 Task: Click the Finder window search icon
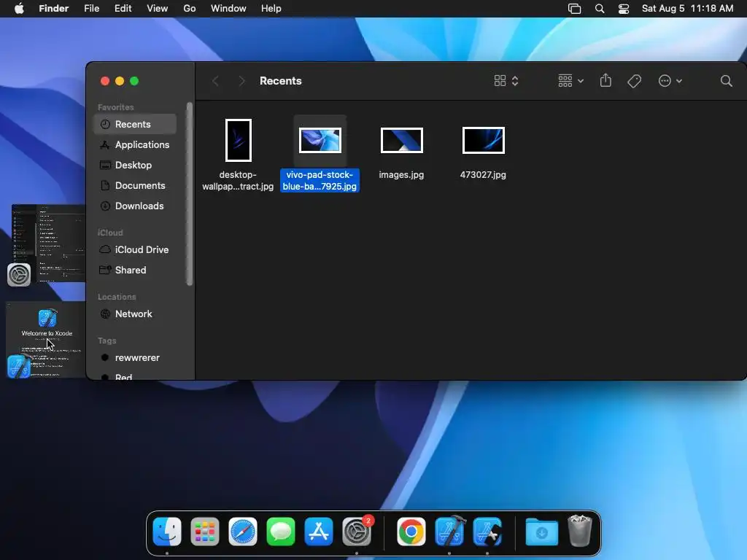tap(726, 81)
